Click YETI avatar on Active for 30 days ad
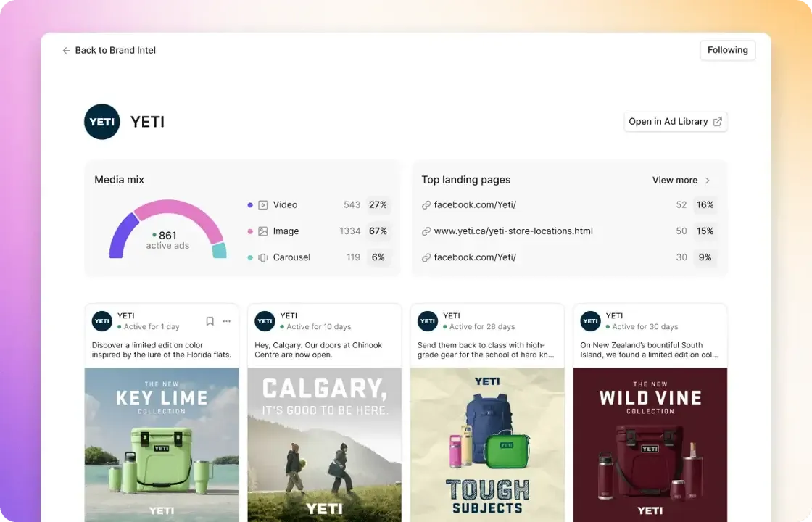 [x=590, y=321]
